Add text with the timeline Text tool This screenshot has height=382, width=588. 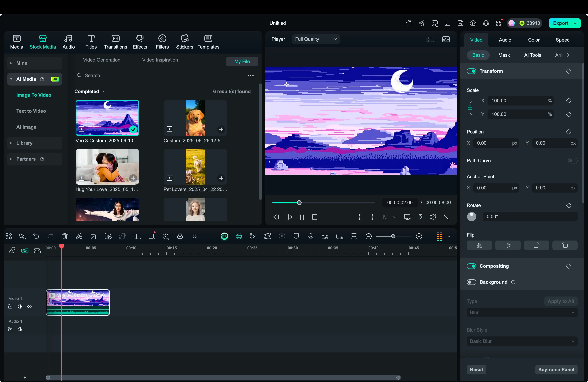pyautogui.click(x=137, y=236)
